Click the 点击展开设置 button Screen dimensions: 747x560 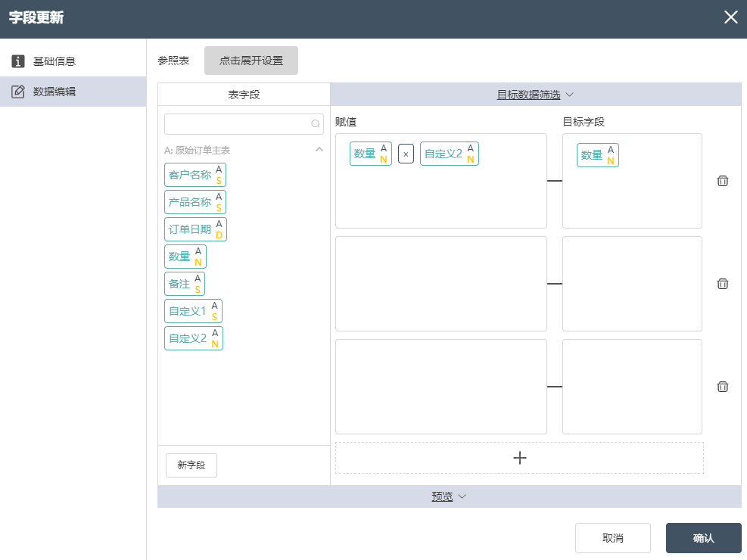[x=251, y=61]
